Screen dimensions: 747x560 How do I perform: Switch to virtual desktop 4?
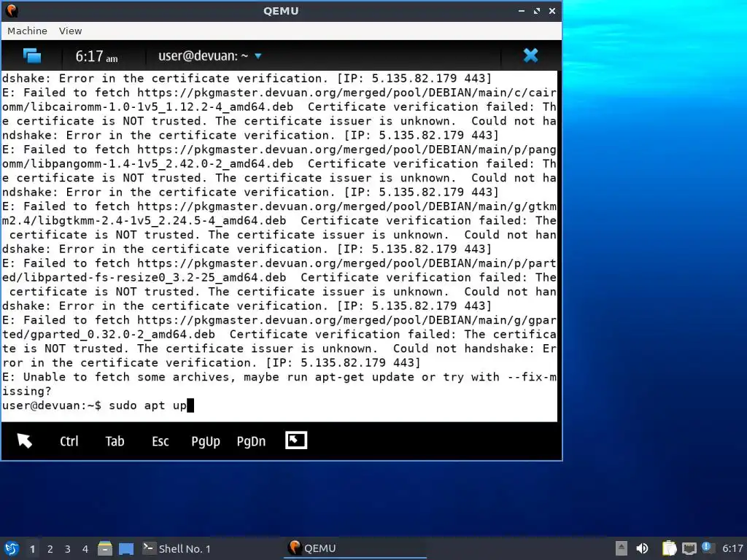(x=85, y=549)
